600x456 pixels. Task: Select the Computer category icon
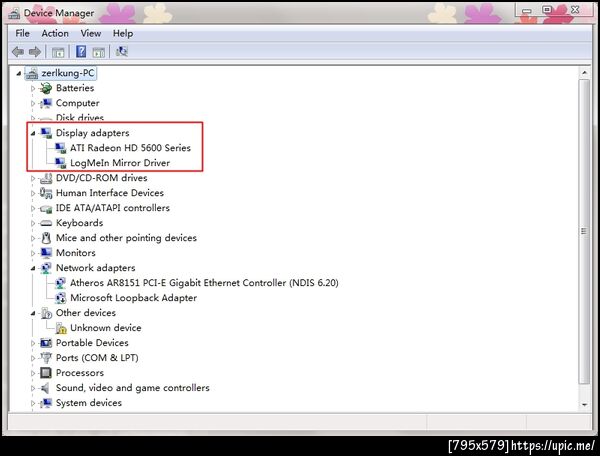point(46,103)
